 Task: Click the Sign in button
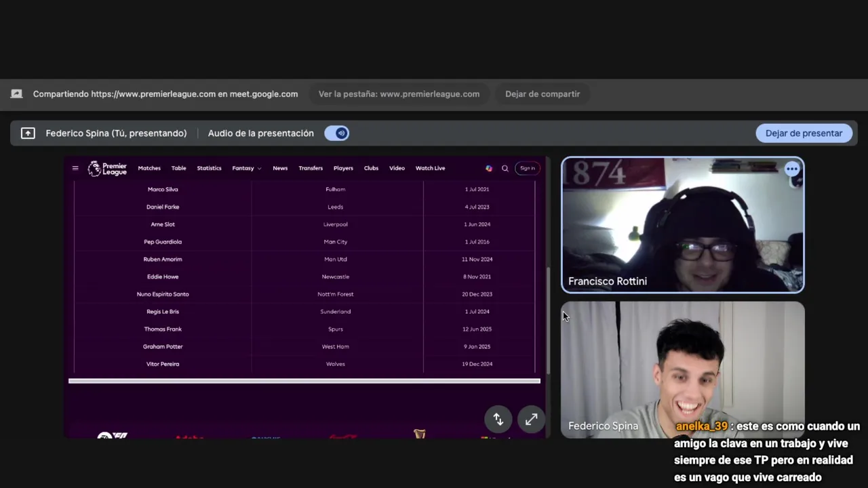point(528,168)
